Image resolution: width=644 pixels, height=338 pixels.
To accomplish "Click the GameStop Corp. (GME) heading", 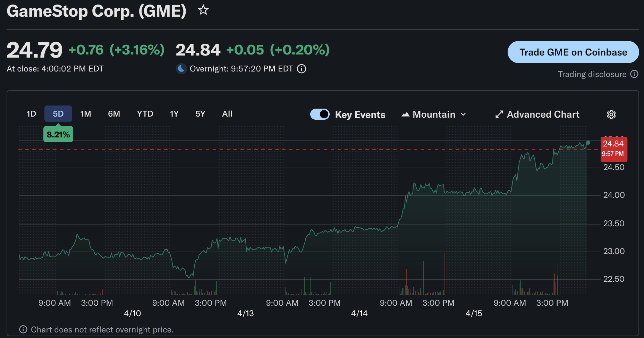I will 96,11.
